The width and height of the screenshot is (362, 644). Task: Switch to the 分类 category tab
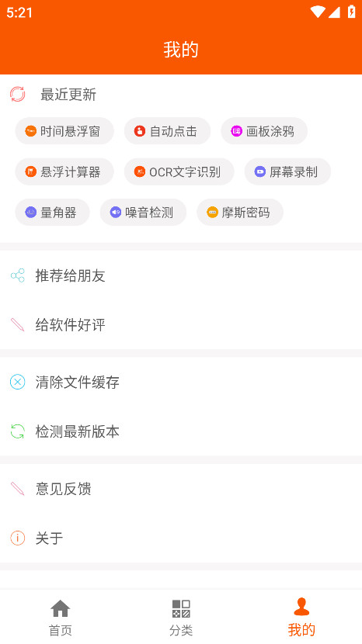point(181,618)
